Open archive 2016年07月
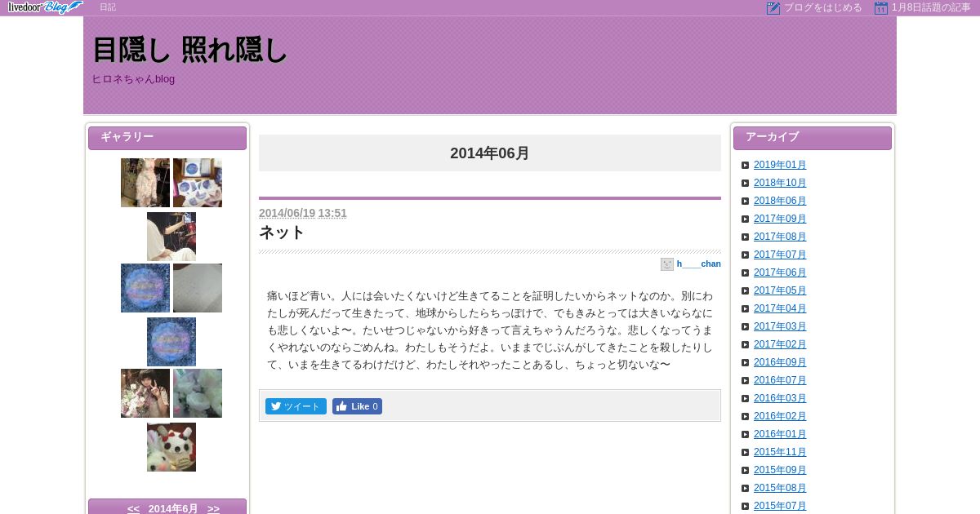980x514 pixels. (x=780, y=380)
